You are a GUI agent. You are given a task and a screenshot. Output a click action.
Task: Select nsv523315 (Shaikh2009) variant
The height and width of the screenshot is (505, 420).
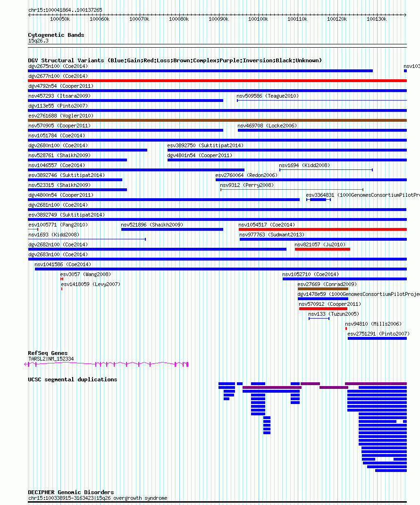pyautogui.click(x=77, y=190)
